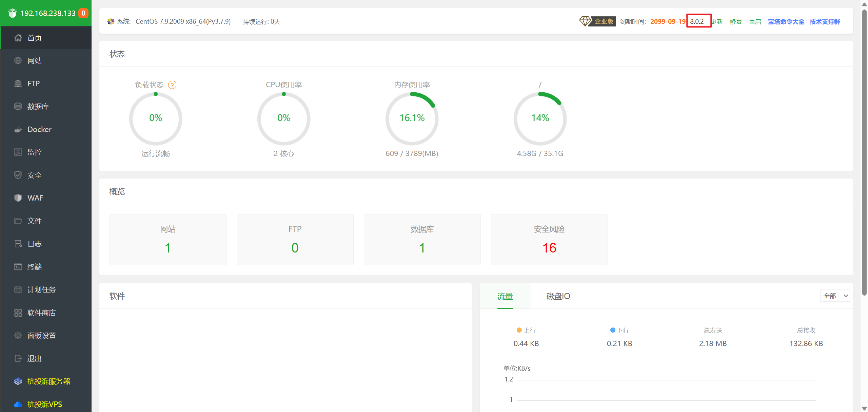Click the 安全风险 count card showing 16
Image resolution: width=868 pixels, height=412 pixels.
click(x=549, y=240)
